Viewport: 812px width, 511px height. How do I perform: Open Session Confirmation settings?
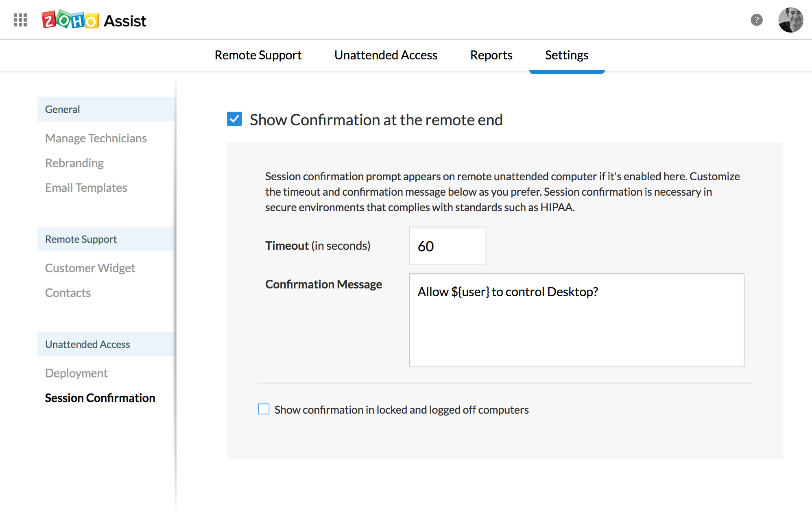[x=100, y=398]
